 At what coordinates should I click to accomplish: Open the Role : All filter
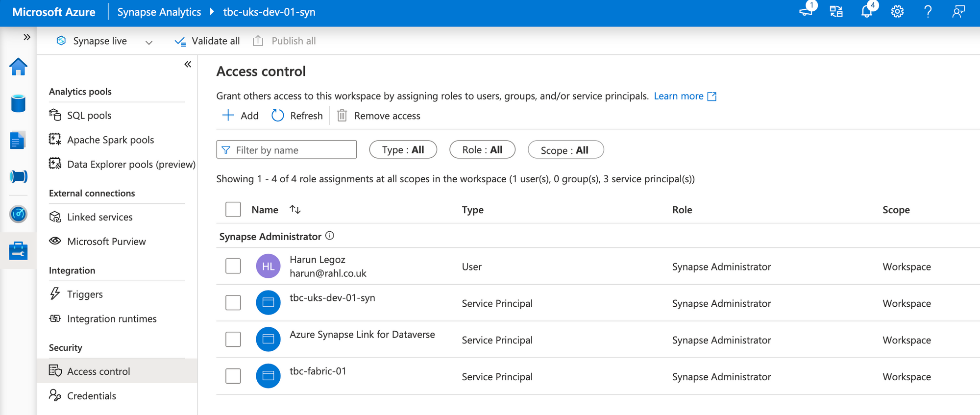click(482, 150)
